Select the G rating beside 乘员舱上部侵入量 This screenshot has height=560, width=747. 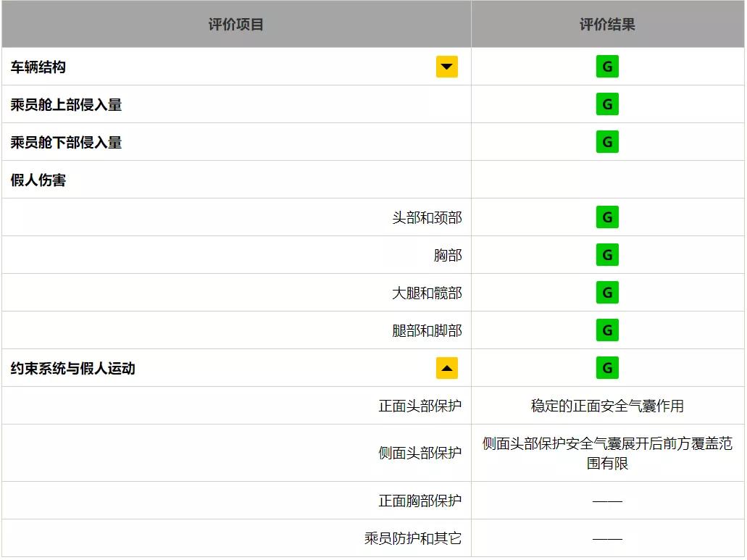pyautogui.click(x=607, y=104)
